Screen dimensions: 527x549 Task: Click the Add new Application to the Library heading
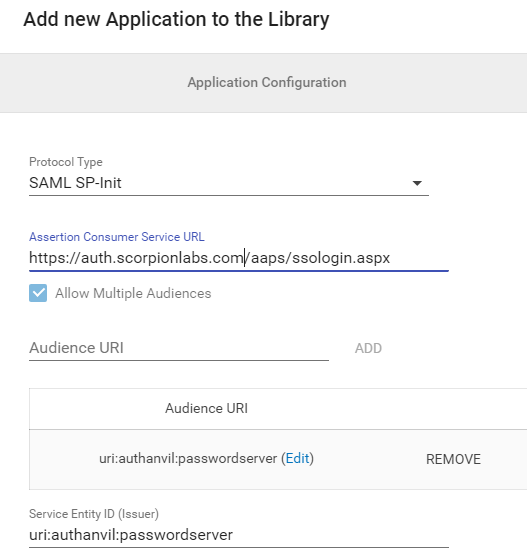click(x=176, y=19)
